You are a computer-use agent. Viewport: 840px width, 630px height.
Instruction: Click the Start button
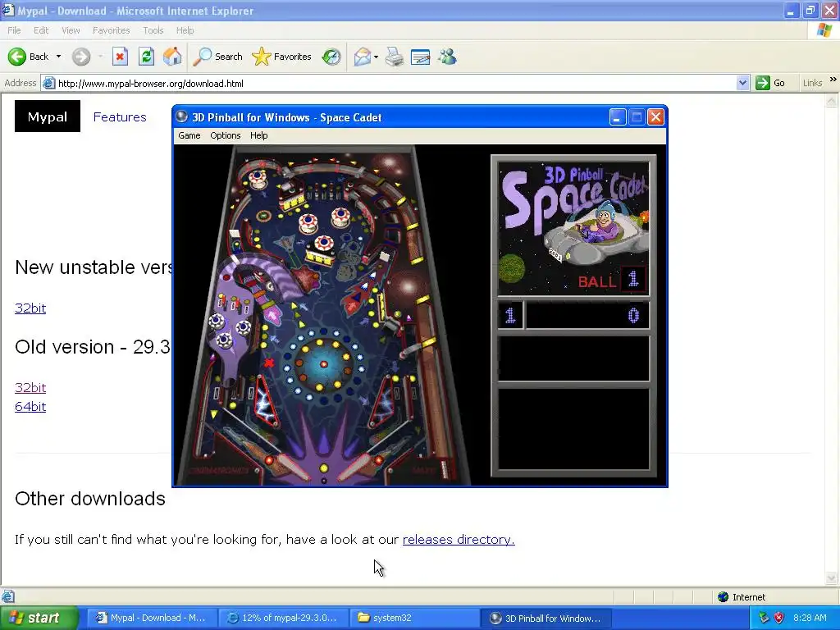[x=39, y=618]
